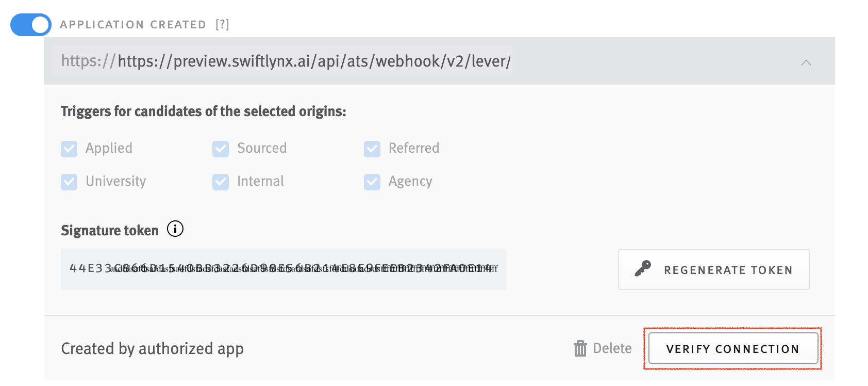Click the swiftlynx.ai webhook URL field
Viewport: 868px width, 386px height.
283,61
